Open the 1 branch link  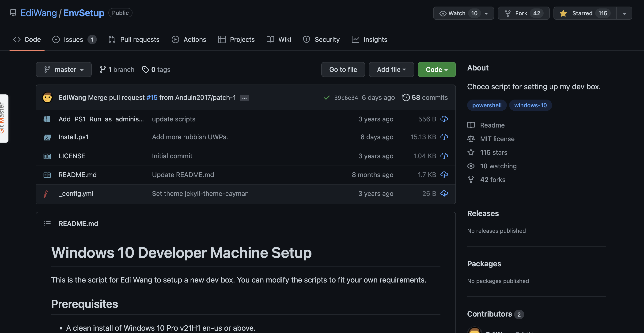pyautogui.click(x=117, y=69)
